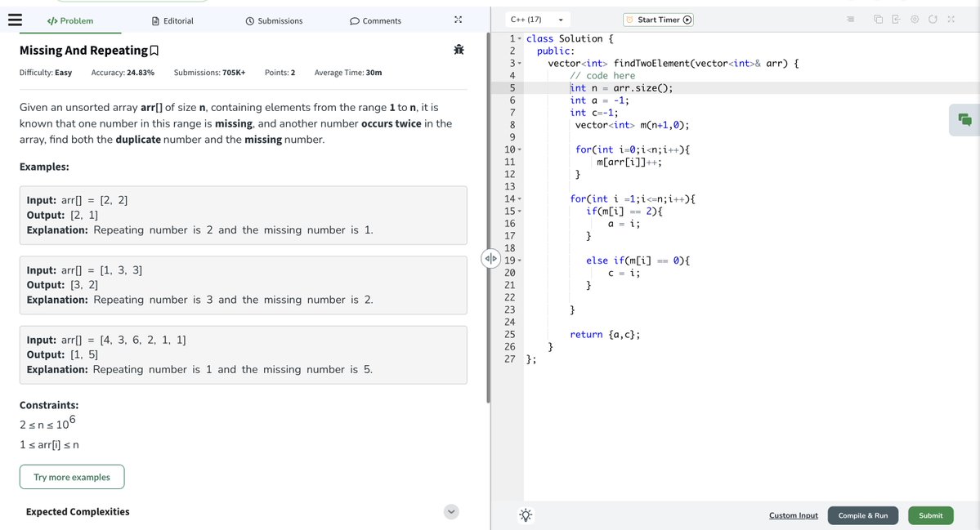Collapse the class Solution fold arrow on line 1
The image size is (980, 530).
coord(519,38)
